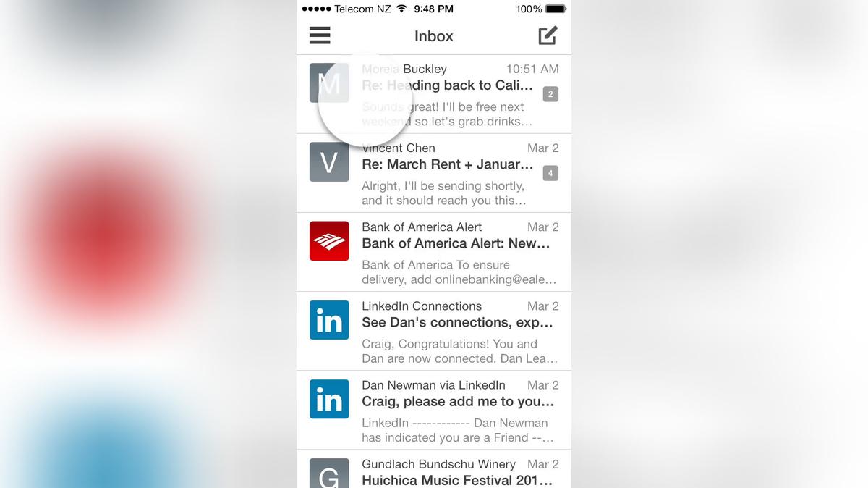Tap sender name LinkedIn Connections

(x=422, y=306)
